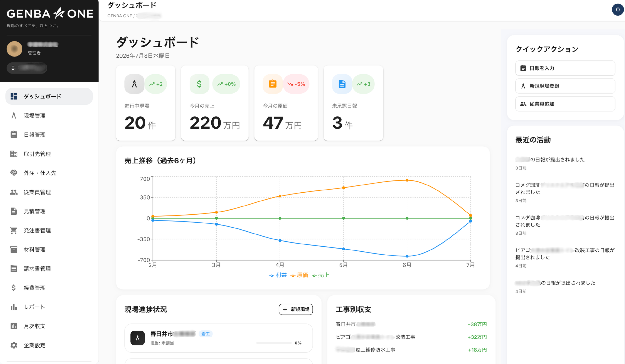Click the blue document icon on 未承認日報 card
The image size is (625, 364).
[342, 84]
